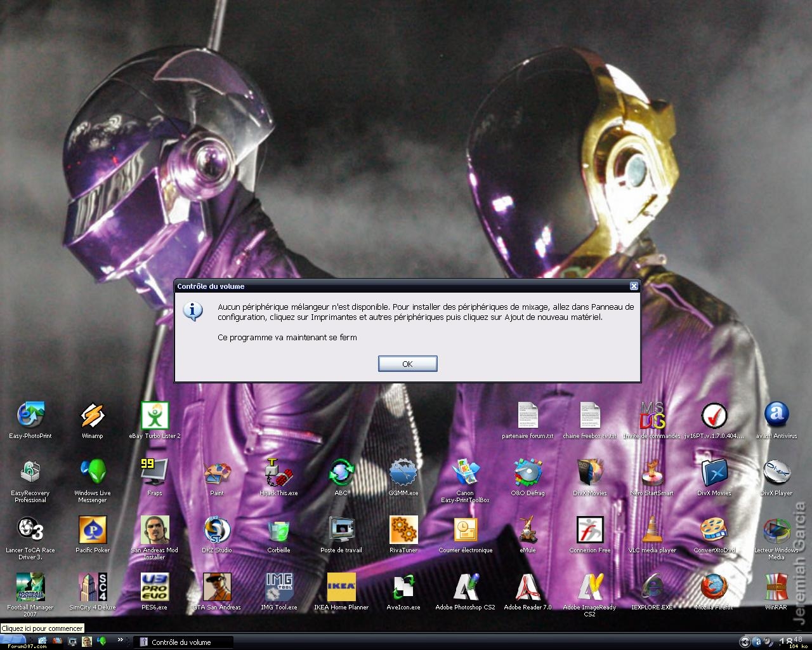
Task: Launch Adobe ImageReady CS2
Action: pyautogui.click(x=589, y=595)
